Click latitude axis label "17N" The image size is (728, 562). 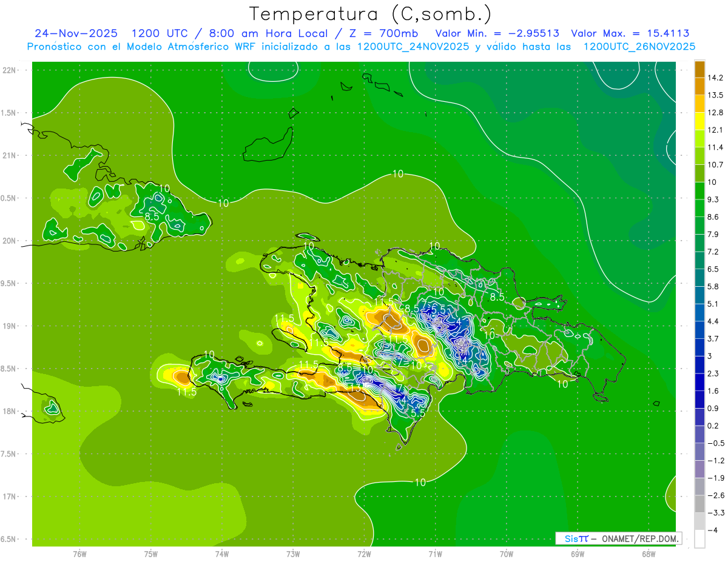coord(8,497)
